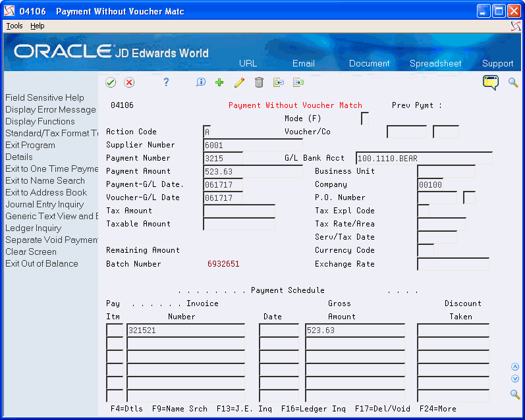The width and height of the screenshot is (525, 420).
Task: Click the Taxable Amount field
Action: (239, 224)
